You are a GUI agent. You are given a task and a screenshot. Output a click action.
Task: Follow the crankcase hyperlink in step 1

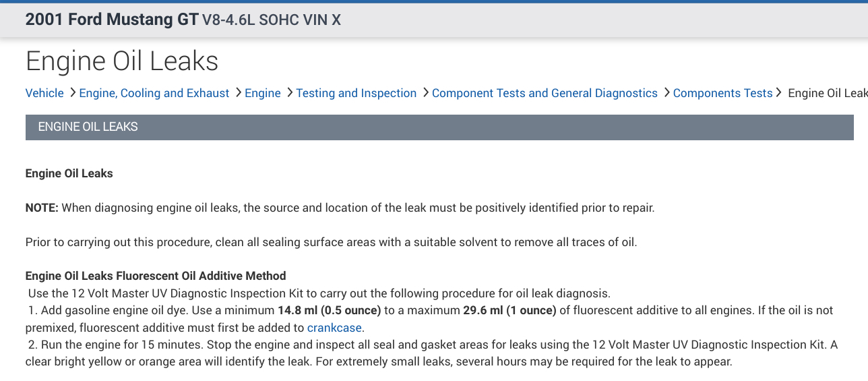[x=335, y=328]
